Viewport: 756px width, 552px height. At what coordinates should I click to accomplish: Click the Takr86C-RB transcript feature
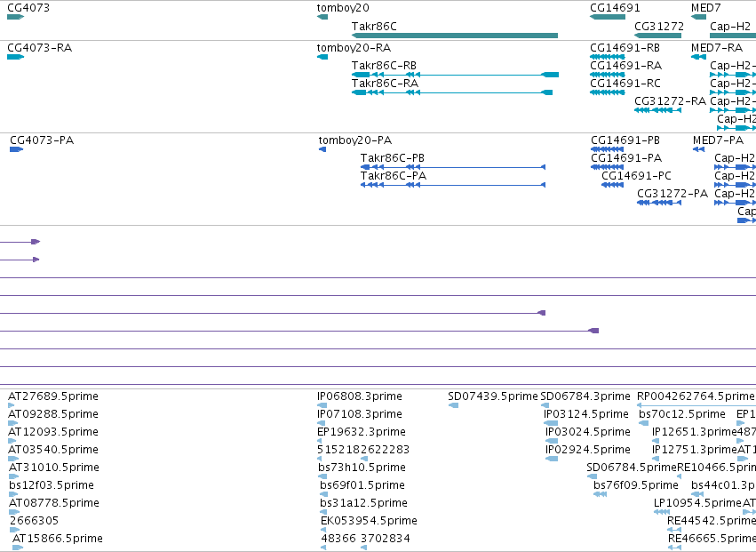click(455, 75)
